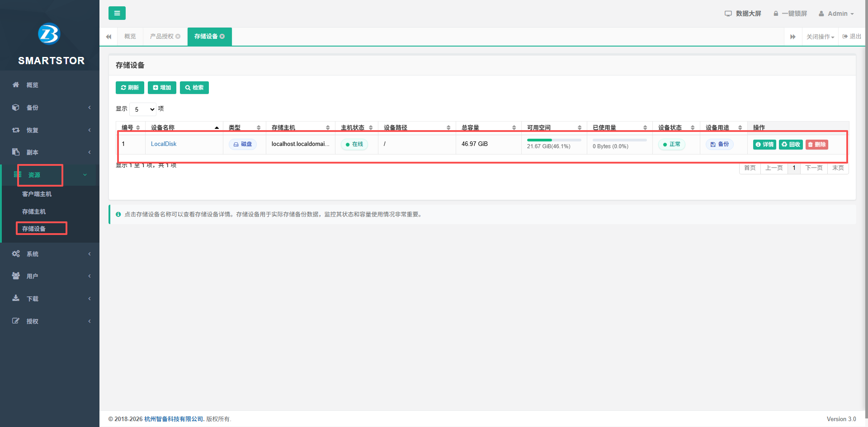The width and height of the screenshot is (868, 427).
Task: Open 存储主机 in the sidebar
Action: coord(34,211)
